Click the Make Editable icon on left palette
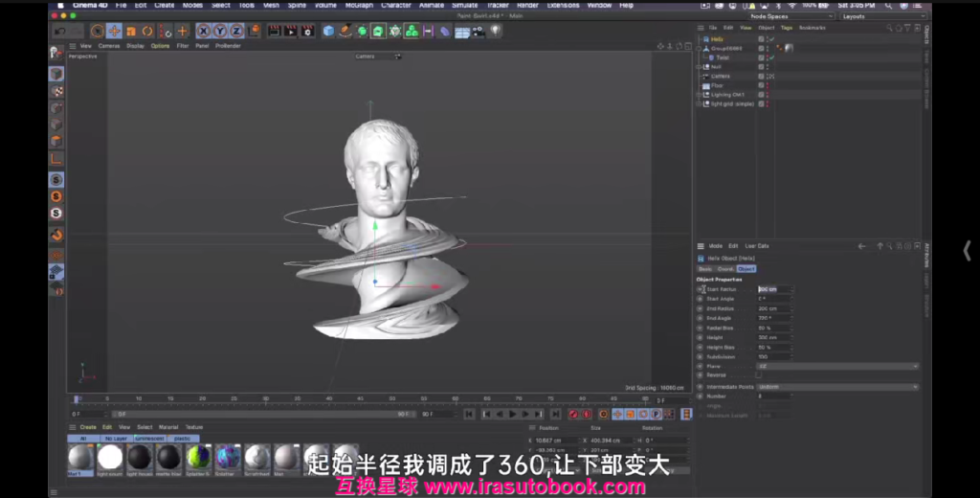The image size is (980, 498). [56, 54]
